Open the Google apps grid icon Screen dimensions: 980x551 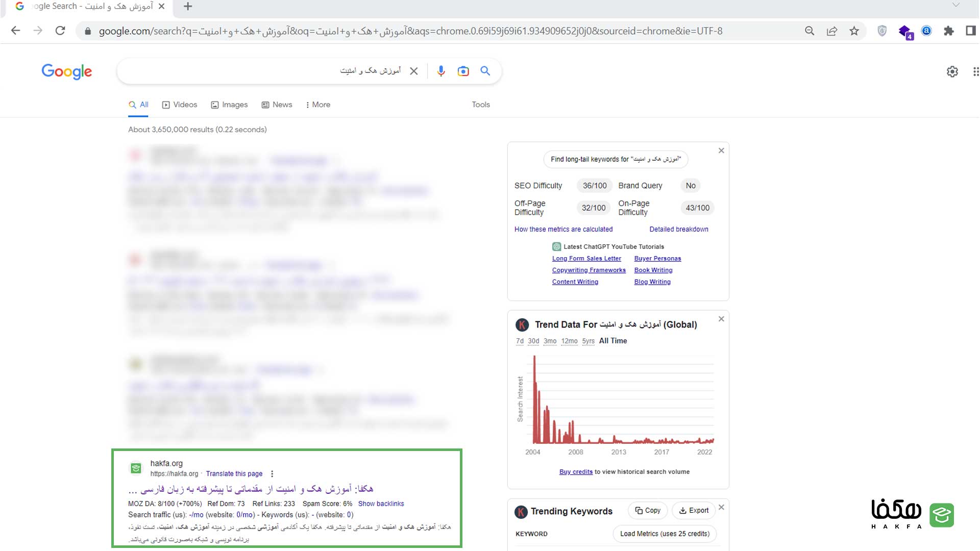tap(975, 71)
